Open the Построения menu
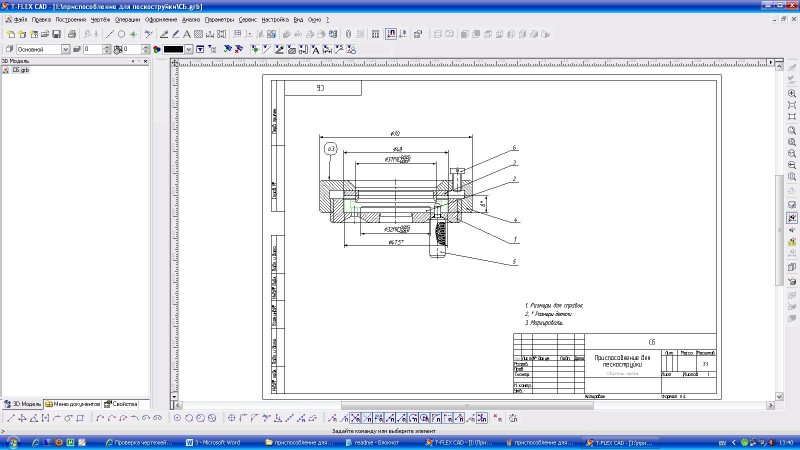Viewport: 800px width, 450px height. pyautogui.click(x=70, y=19)
